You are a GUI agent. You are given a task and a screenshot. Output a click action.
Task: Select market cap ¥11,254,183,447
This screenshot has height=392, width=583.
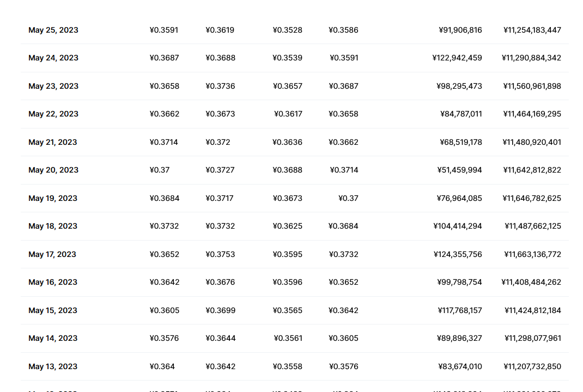click(x=532, y=30)
